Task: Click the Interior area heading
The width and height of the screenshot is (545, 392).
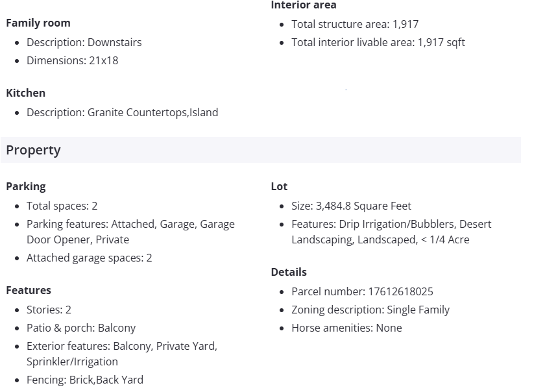Action: pyautogui.click(x=304, y=5)
